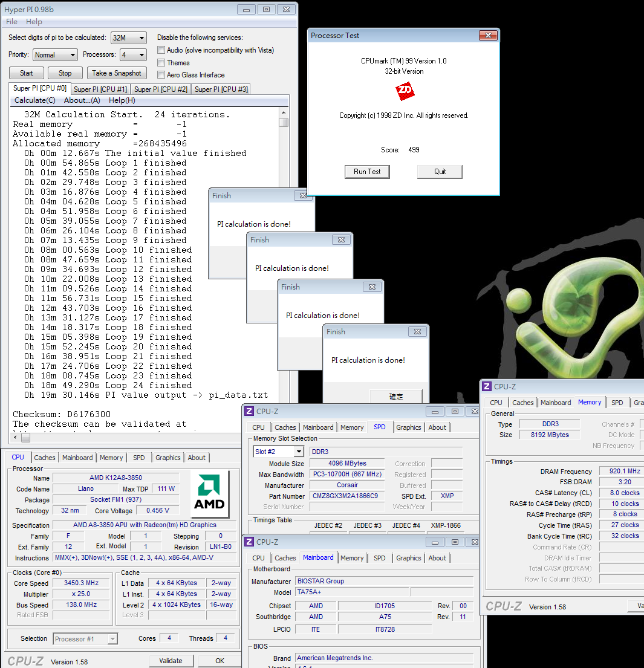This screenshot has width=644, height=668.
Task: Click OK in bottom-left CPU-Z window
Action: [220, 661]
